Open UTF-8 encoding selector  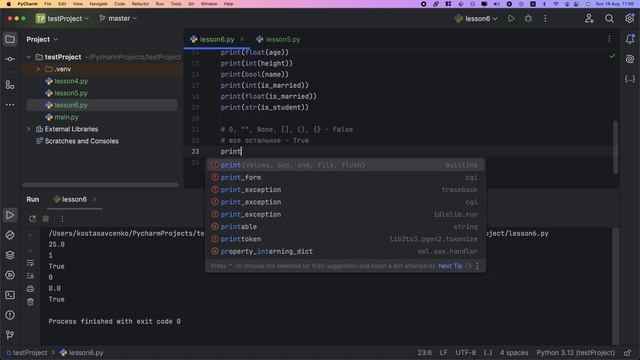pyautogui.click(x=465, y=353)
